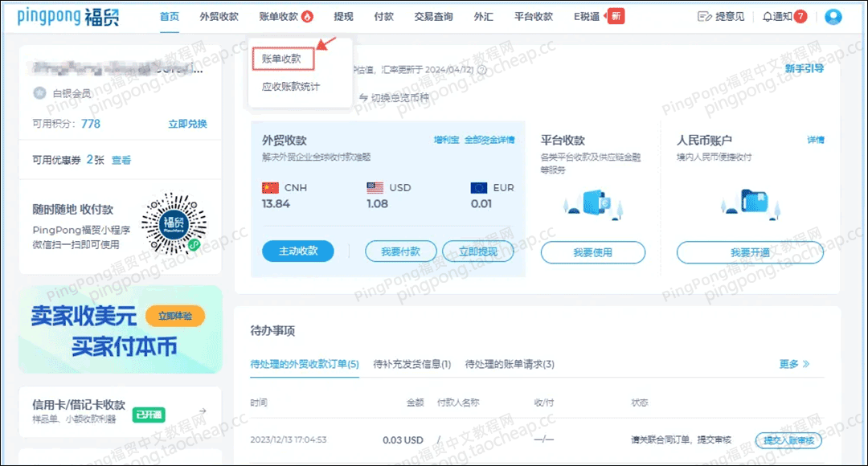Click the 2023/12/13 17:04:53 timestamp
This screenshot has width=868, height=466.
[289, 439]
